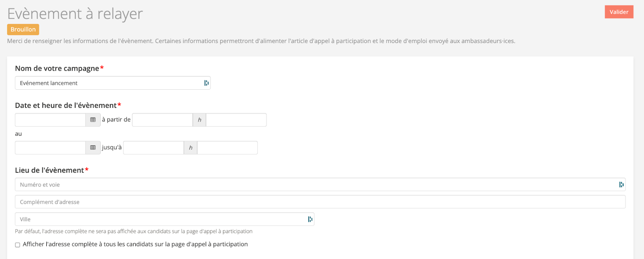Focus the Ville input field
The image size is (644, 259).
161,219
